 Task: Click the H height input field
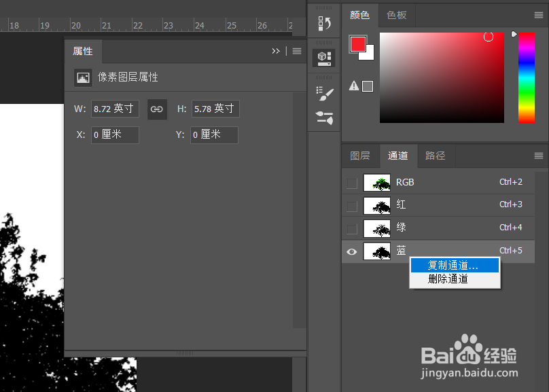(x=215, y=109)
